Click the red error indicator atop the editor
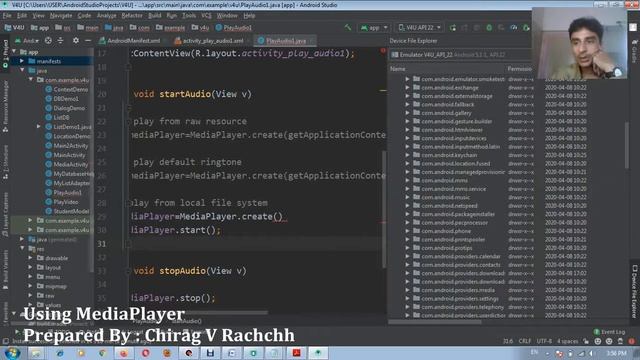 [x=383, y=51]
